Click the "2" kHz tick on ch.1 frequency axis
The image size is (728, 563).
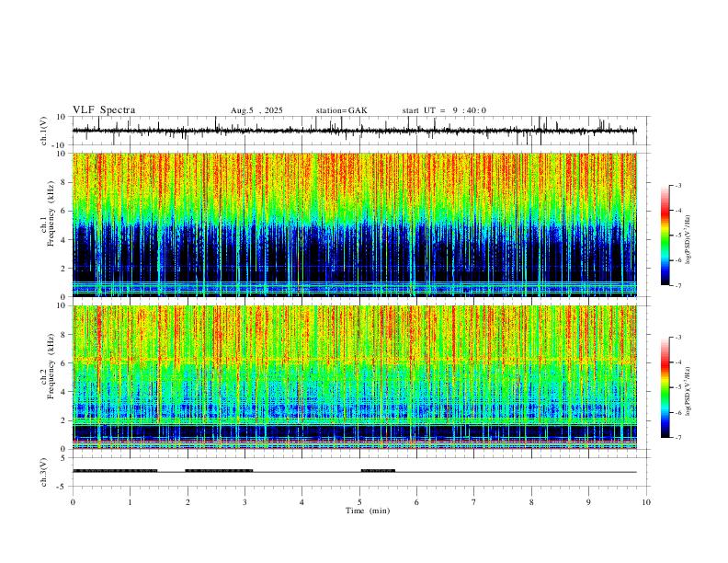(x=64, y=268)
